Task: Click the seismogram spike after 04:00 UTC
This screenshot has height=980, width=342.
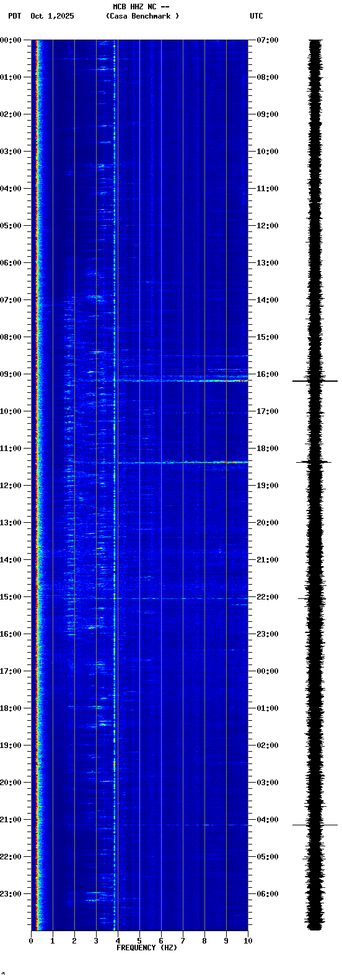Action: tap(315, 825)
